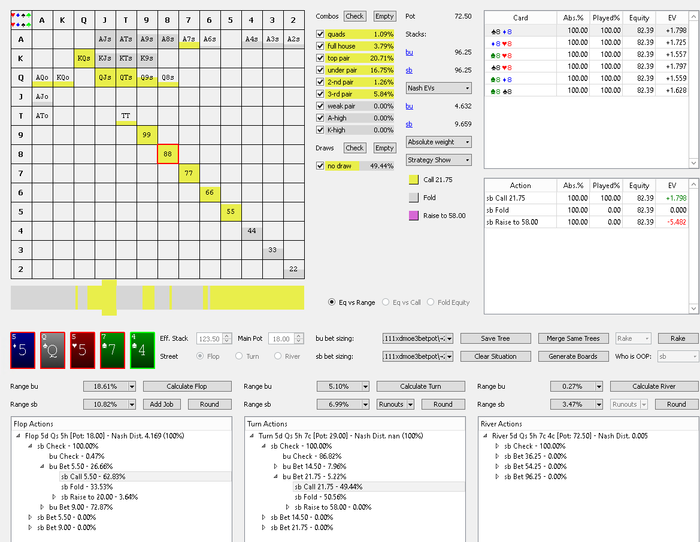Toggle the 3-rd pair checkbox
This screenshot has height=542, width=700.
(x=320, y=94)
